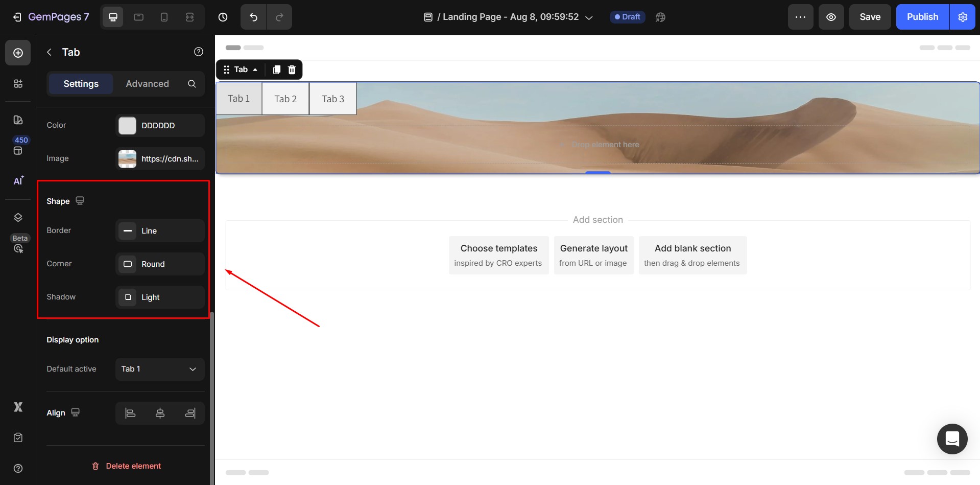Image resolution: width=980 pixels, height=485 pixels.
Task: Switch to mobile device view
Action: click(164, 17)
